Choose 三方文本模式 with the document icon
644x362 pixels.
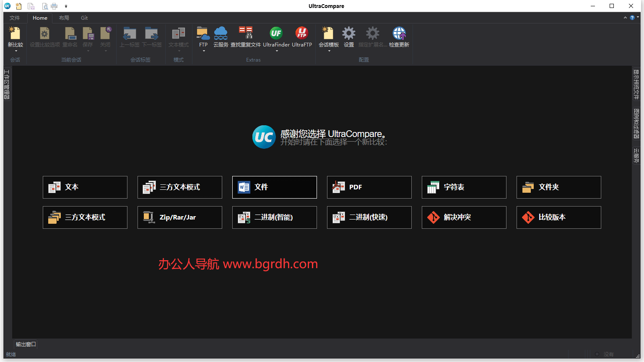coord(180,187)
